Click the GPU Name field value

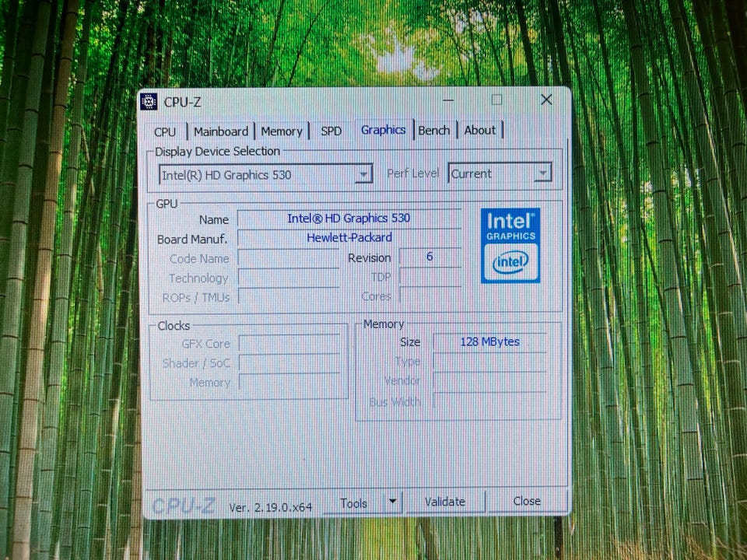tap(349, 218)
